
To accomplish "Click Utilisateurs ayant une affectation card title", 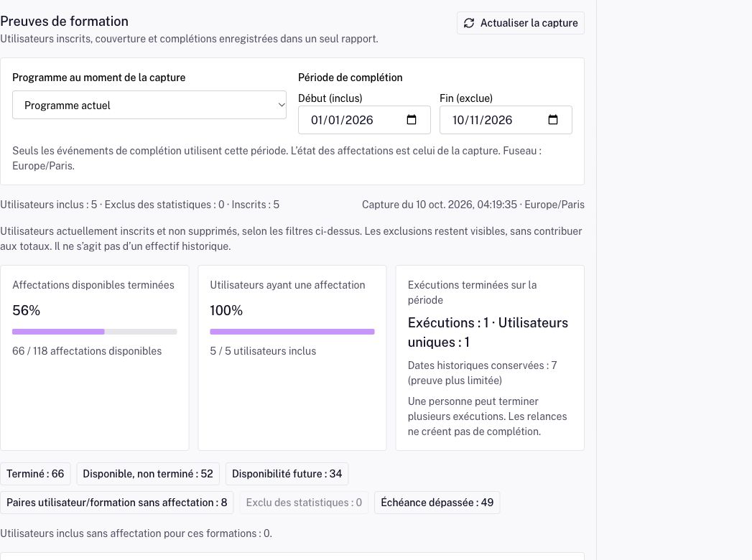I will click(x=287, y=285).
